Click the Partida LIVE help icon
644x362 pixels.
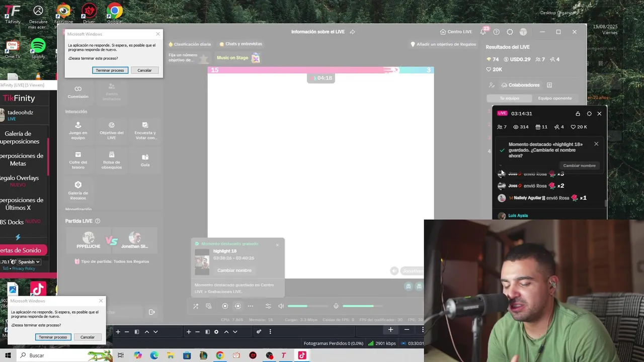tap(98, 221)
